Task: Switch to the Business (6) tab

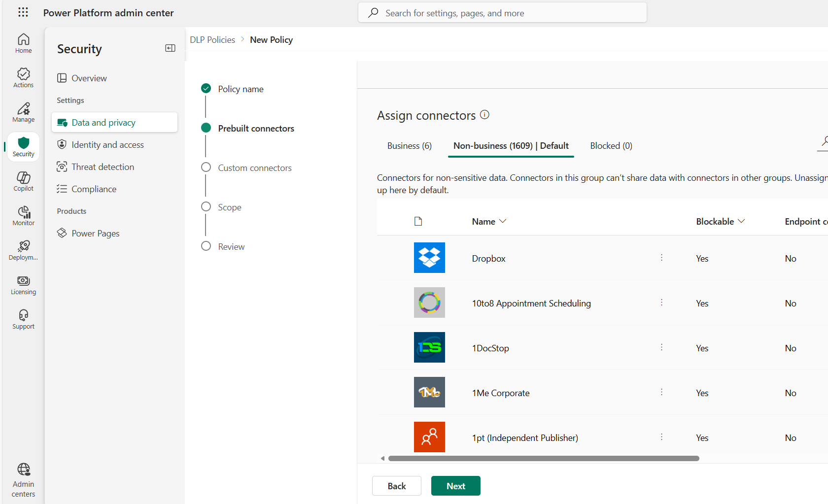Action: 409,146
